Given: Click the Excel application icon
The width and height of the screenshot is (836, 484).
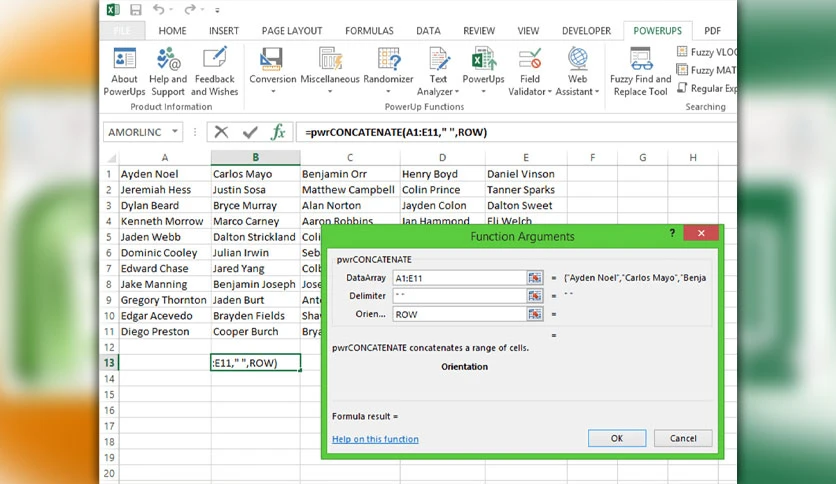Looking at the screenshot, I should [112, 10].
